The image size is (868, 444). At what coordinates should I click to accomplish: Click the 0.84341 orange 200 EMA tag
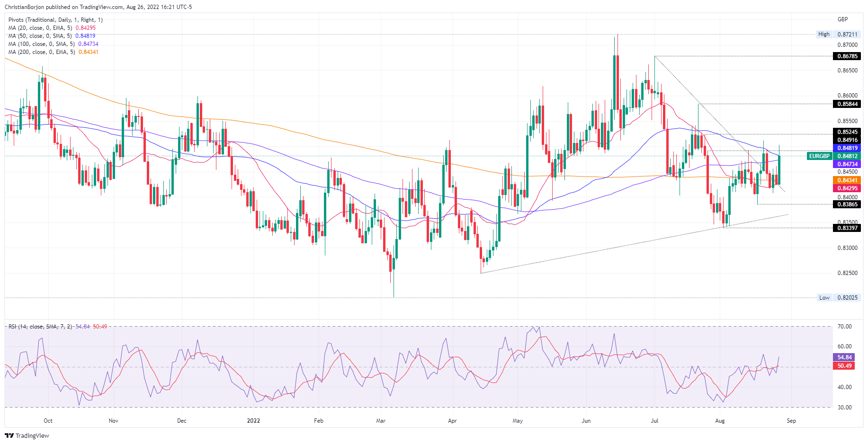(847, 180)
